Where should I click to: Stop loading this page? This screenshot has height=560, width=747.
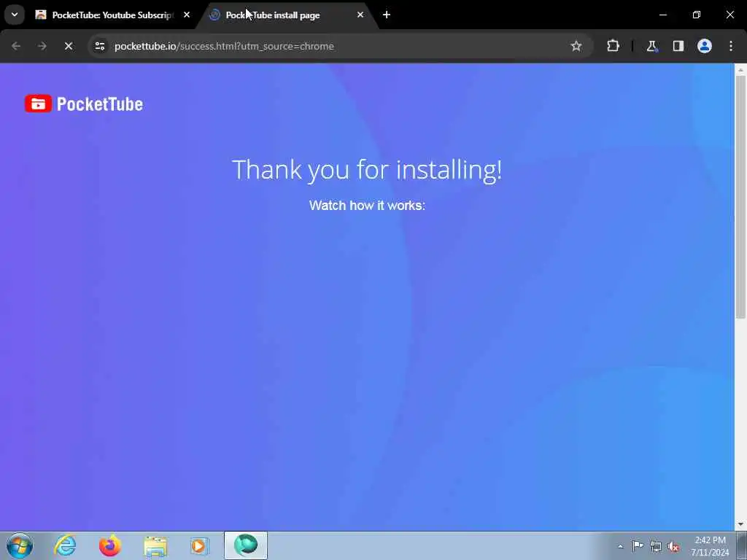(68, 46)
